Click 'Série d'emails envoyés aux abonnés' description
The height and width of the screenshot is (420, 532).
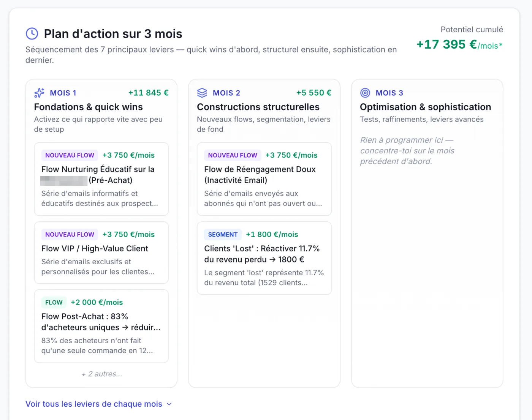(263, 199)
